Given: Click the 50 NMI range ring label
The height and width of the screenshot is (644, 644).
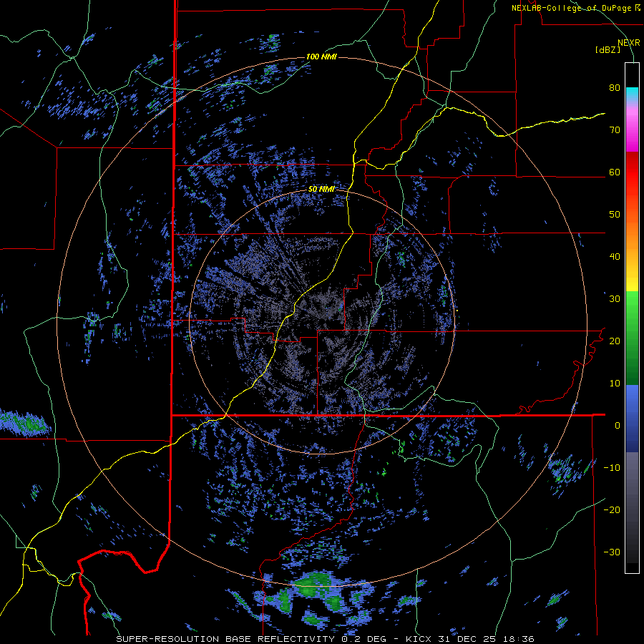Looking at the screenshot, I should click(x=321, y=189).
